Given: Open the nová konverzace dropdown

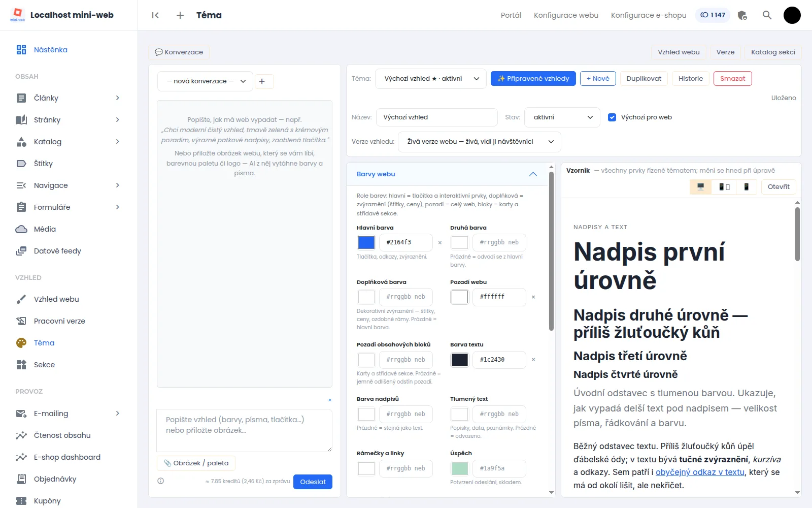Looking at the screenshot, I should (205, 81).
